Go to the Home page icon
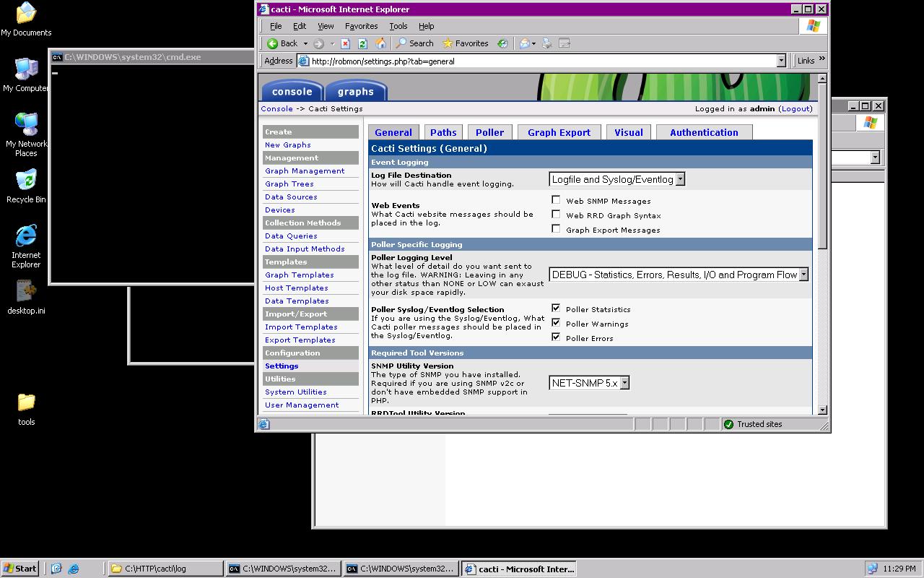 pyautogui.click(x=380, y=43)
